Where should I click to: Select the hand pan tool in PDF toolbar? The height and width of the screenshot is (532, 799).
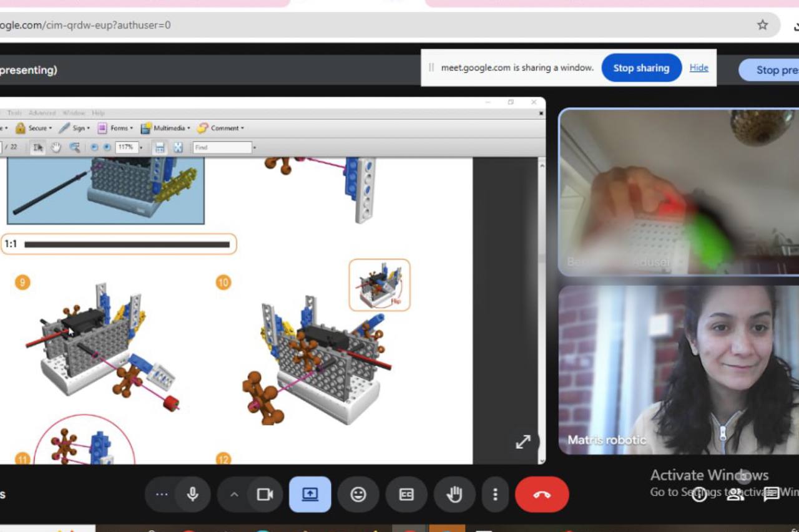point(56,147)
